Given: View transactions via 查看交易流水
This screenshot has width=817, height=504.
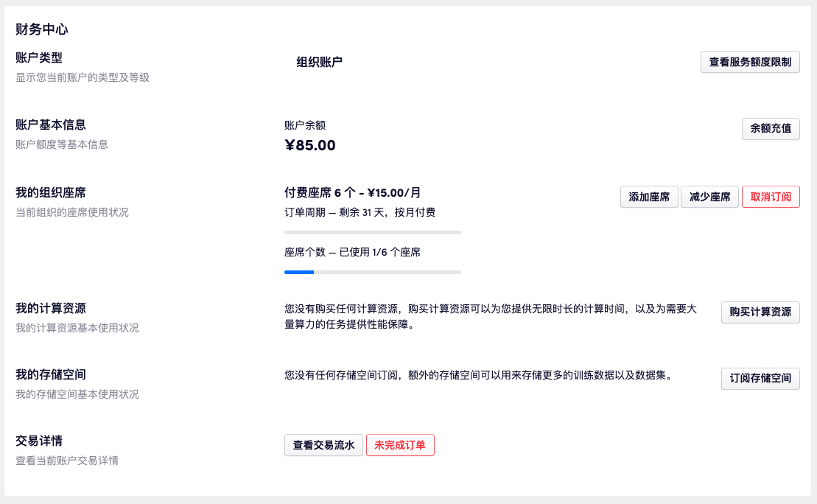Looking at the screenshot, I should coord(323,445).
